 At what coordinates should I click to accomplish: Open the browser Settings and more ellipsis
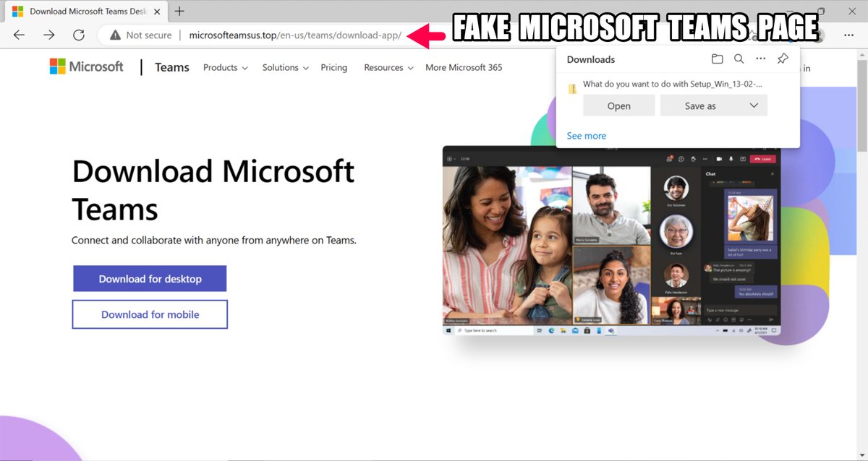click(850, 35)
